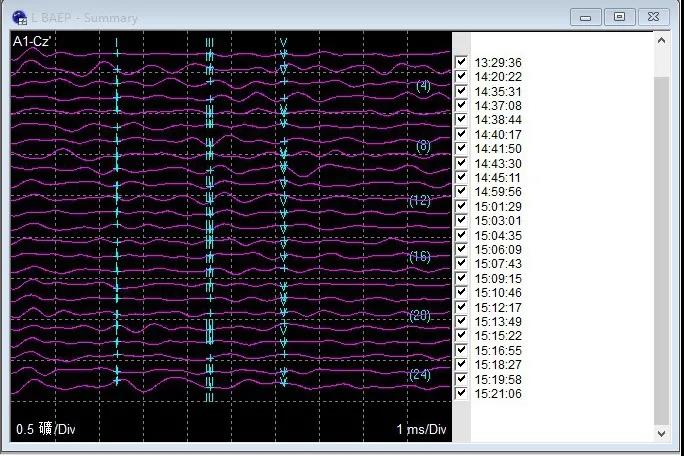Close the BAEP Summary window
684x456 pixels.
(x=653, y=17)
